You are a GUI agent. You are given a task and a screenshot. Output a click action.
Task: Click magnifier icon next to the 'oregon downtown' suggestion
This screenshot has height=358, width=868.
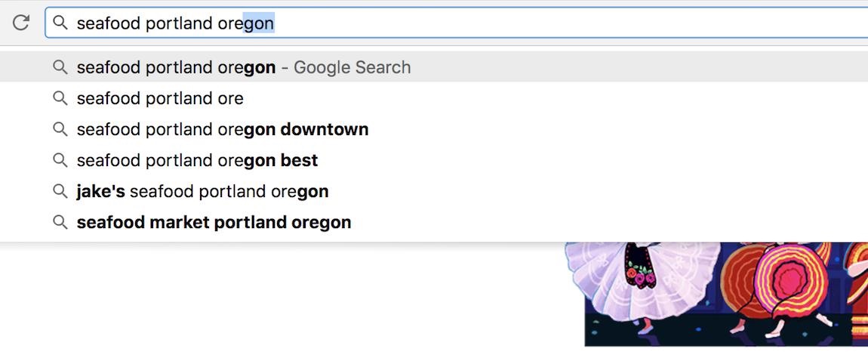coord(60,129)
